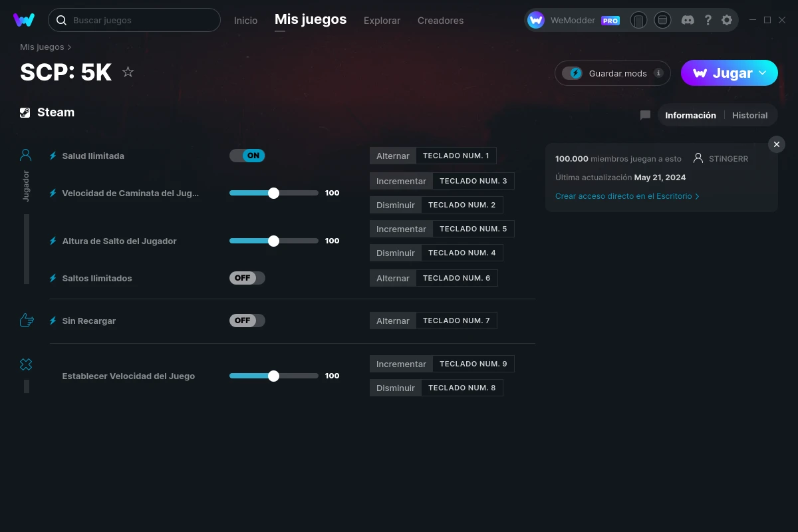798x532 pixels.
Task: Open the game settings mods category icon
Action: [25, 364]
